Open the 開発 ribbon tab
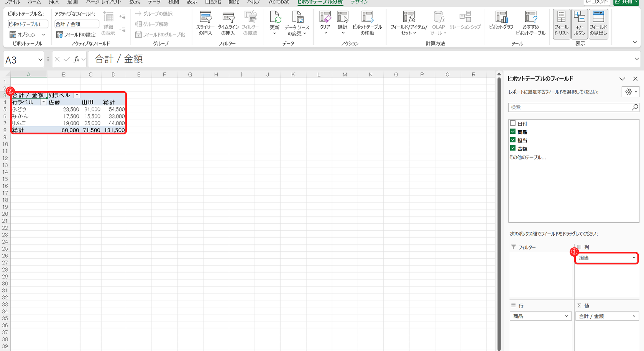 coord(234,2)
